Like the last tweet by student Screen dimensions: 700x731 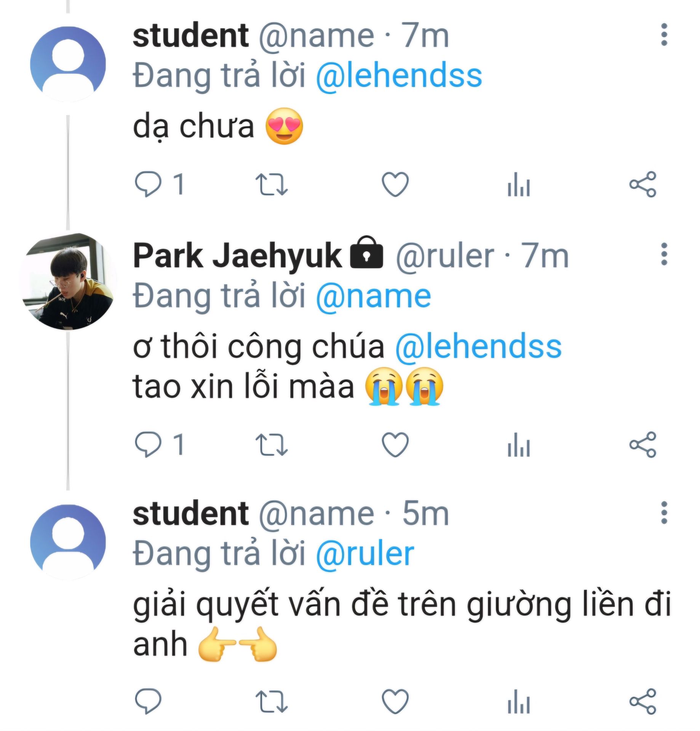click(395, 701)
